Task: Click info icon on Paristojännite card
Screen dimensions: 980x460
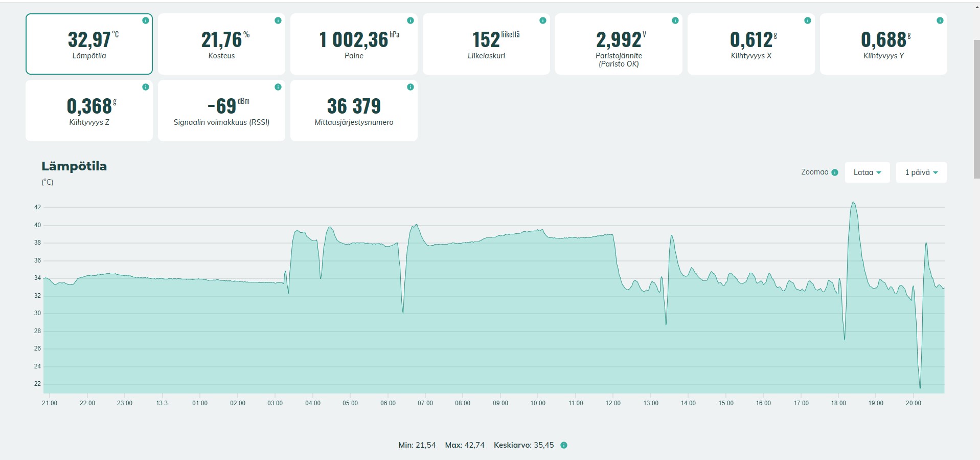Action: (675, 20)
